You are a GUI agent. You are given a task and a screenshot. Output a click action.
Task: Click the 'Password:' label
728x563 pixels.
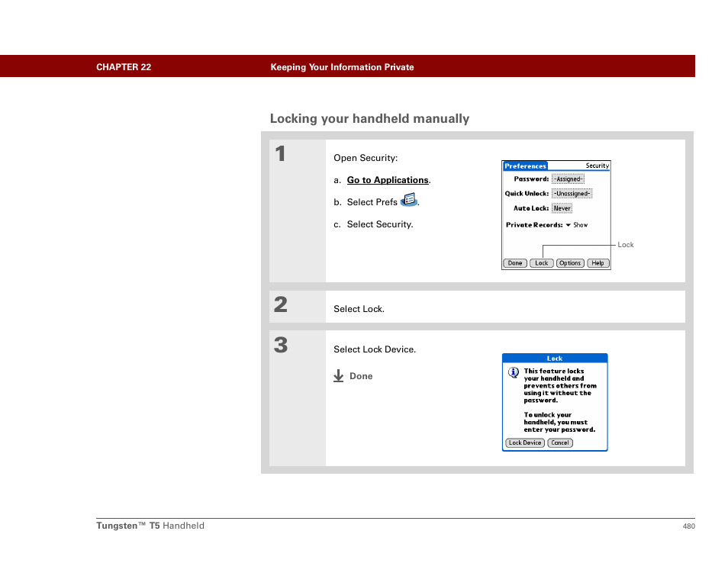pos(531,179)
